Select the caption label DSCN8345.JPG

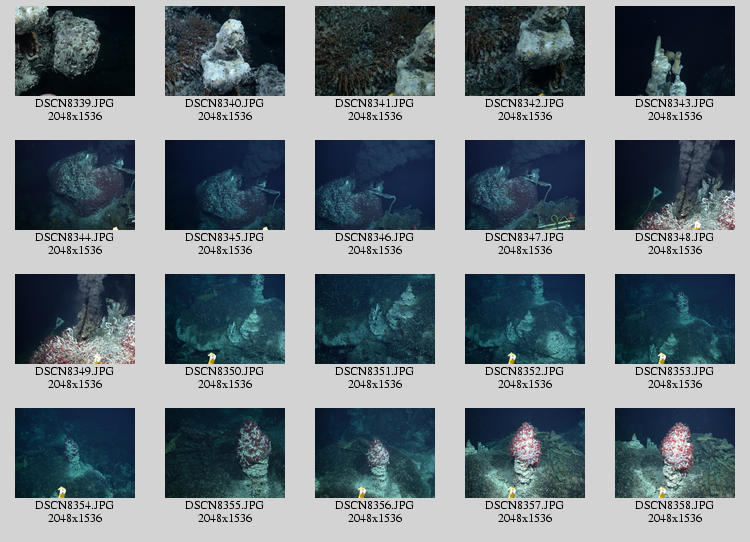[x=225, y=237]
